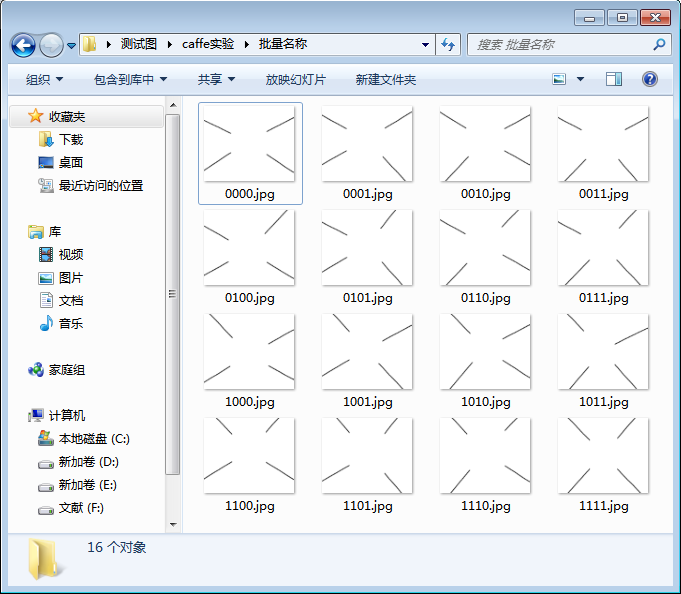This screenshot has height=594, width=681.
Task: Click 新建文件夹 in the toolbar
Action: pos(386,79)
